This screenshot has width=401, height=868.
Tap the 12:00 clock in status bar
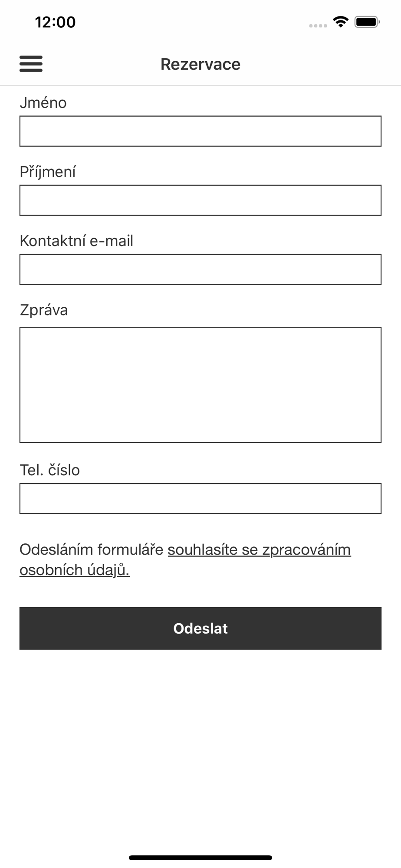(x=55, y=22)
